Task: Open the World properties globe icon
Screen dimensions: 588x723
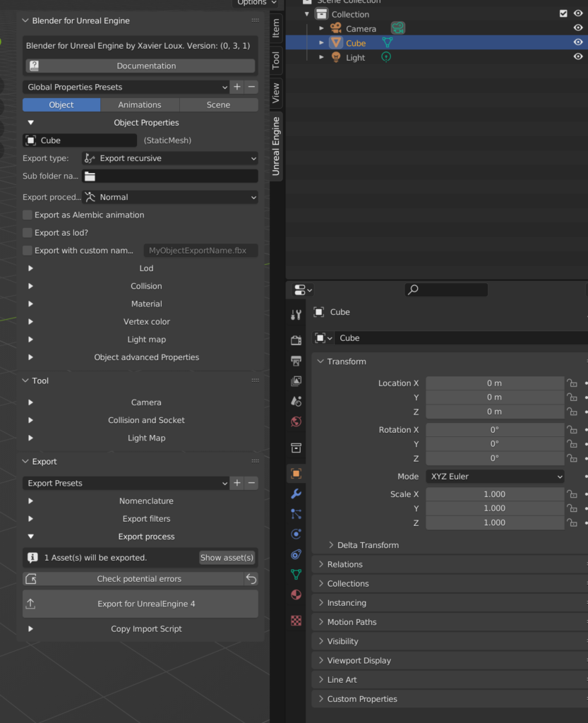Action: pos(296,422)
